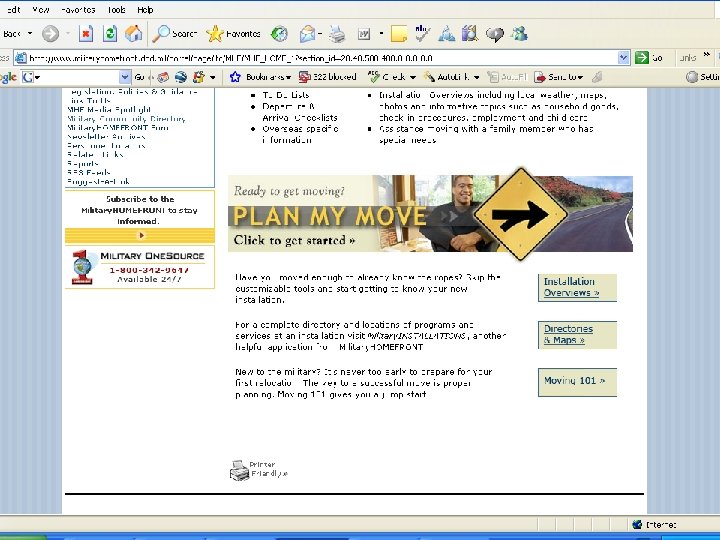The height and width of the screenshot is (540, 720).
Task: Click the Forward navigation arrow
Action: coord(51,34)
